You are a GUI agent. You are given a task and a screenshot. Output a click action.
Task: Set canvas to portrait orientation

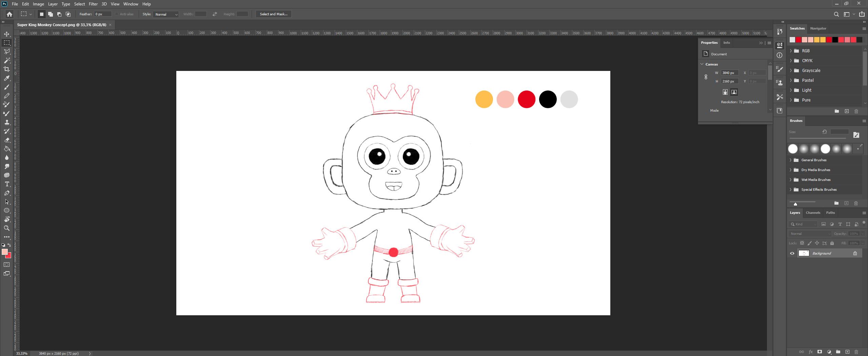(725, 92)
